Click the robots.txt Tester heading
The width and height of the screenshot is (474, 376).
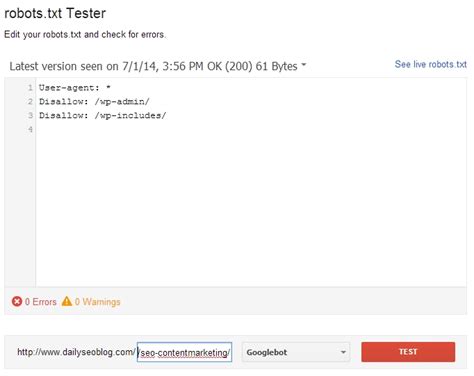(x=55, y=13)
